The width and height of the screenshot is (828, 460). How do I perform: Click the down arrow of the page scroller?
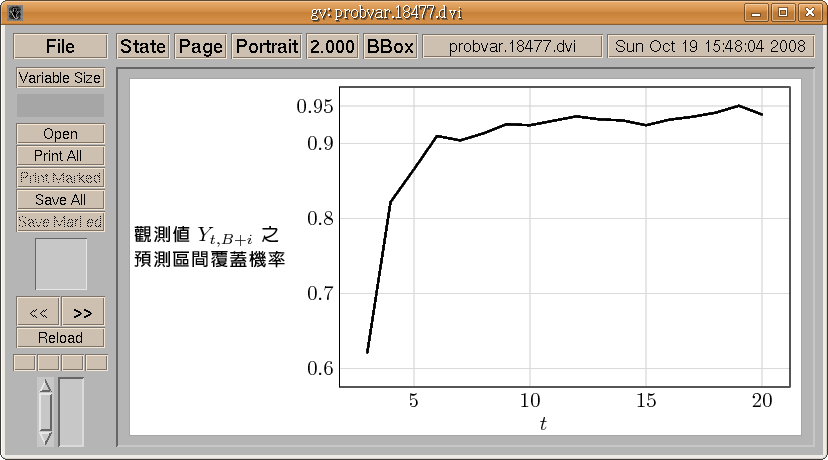click(45, 436)
